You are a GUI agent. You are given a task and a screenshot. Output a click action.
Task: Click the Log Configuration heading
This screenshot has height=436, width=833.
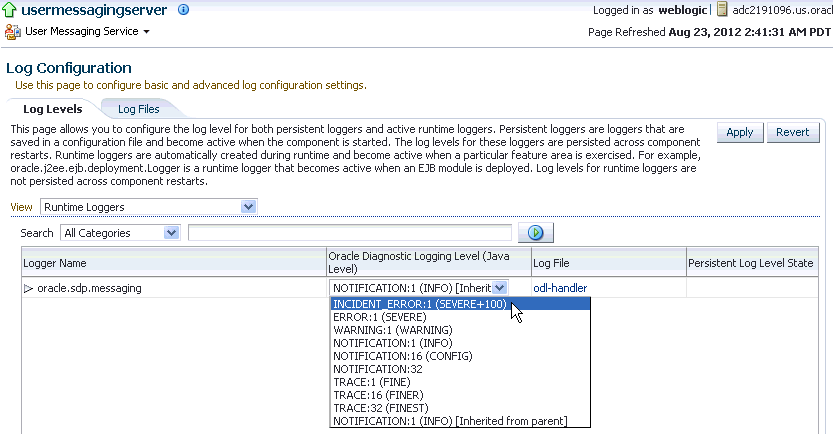(x=69, y=68)
